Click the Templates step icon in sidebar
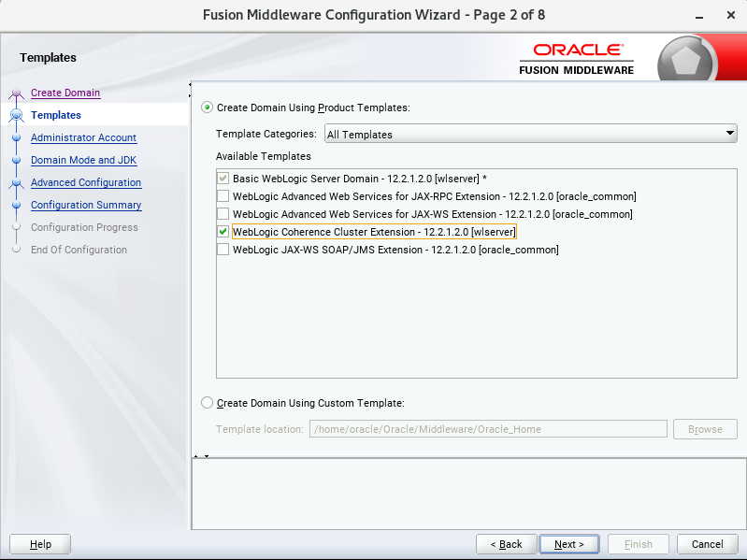The image size is (747, 560). tap(16, 116)
